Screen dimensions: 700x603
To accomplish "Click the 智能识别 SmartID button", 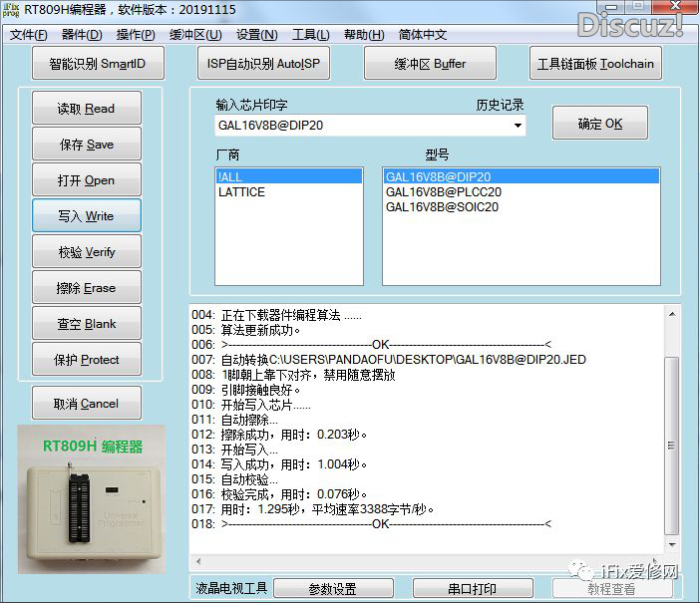I will pos(98,64).
